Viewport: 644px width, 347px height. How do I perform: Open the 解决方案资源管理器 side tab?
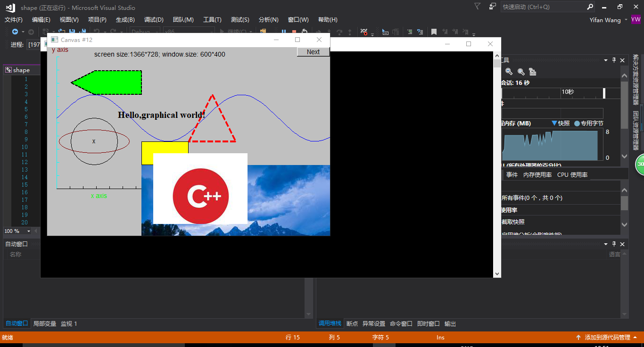[x=636, y=79]
